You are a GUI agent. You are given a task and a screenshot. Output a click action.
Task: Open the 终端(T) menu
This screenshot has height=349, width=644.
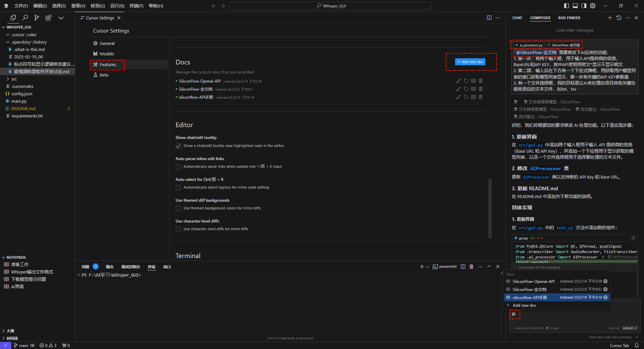point(137,6)
